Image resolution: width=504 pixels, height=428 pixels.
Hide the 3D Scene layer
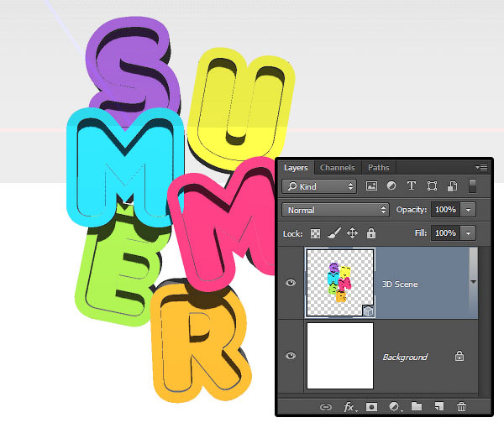(x=291, y=283)
